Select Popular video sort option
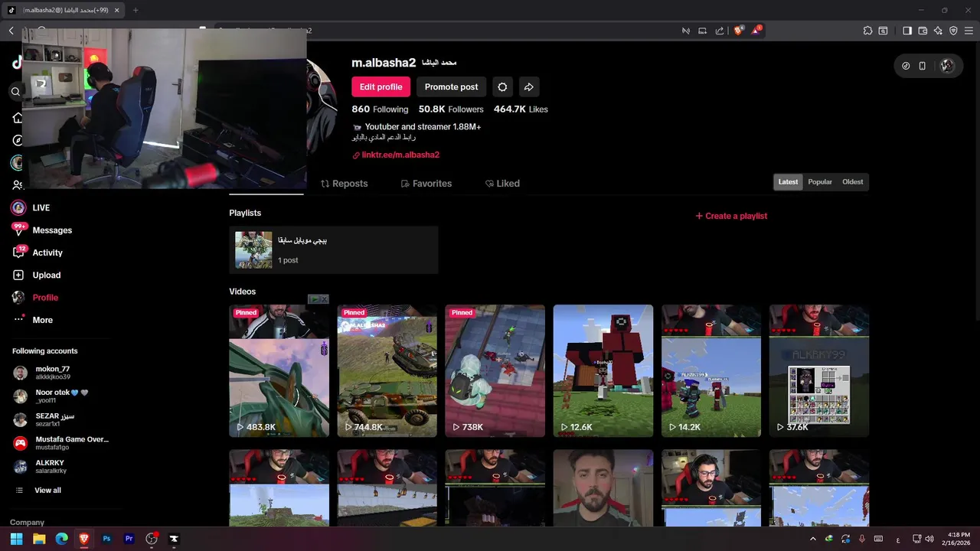Screen dimensions: 980x551 [x=820, y=181]
